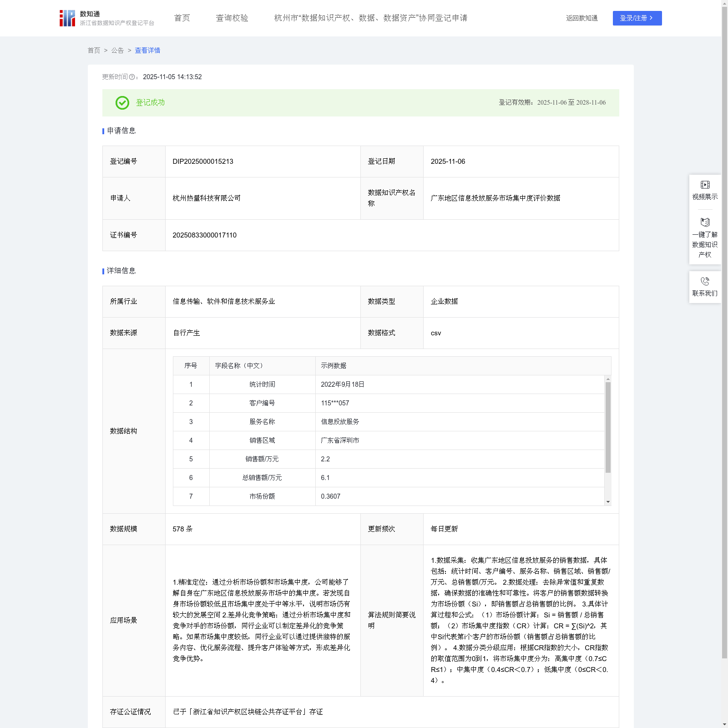Go to 首页 in the breadcrumb

click(94, 51)
